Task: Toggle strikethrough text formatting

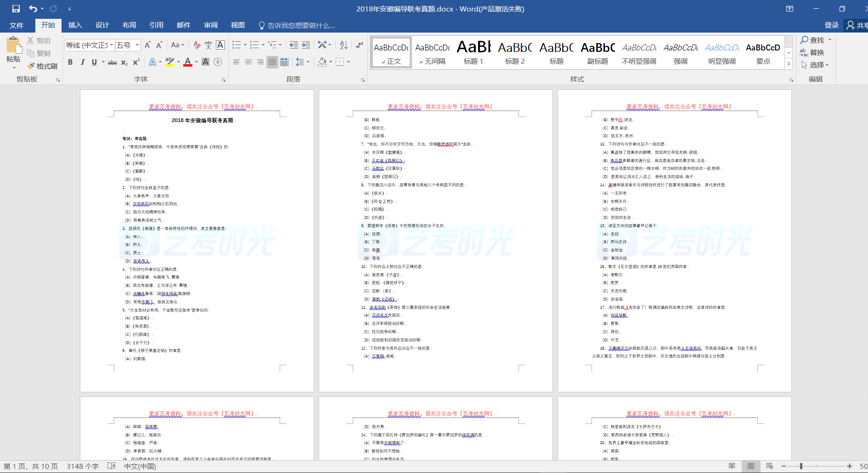Action: click(112, 62)
